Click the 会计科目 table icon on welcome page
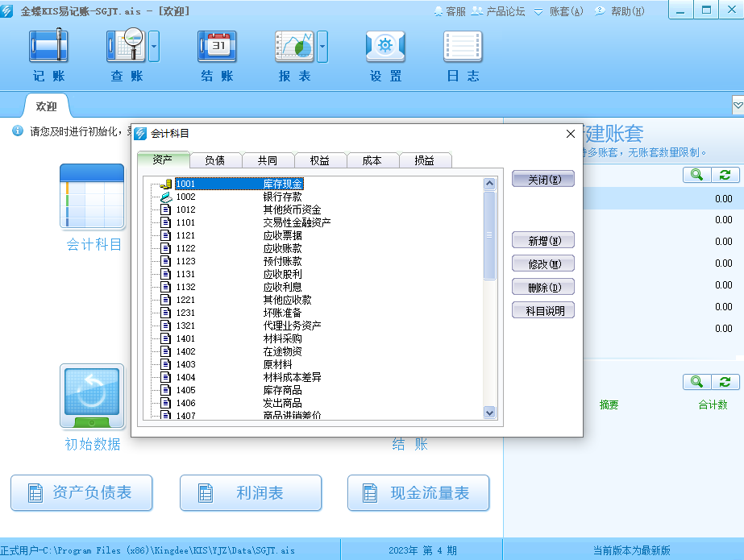This screenshot has height=560, width=744. pyautogui.click(x=92, y=196)
